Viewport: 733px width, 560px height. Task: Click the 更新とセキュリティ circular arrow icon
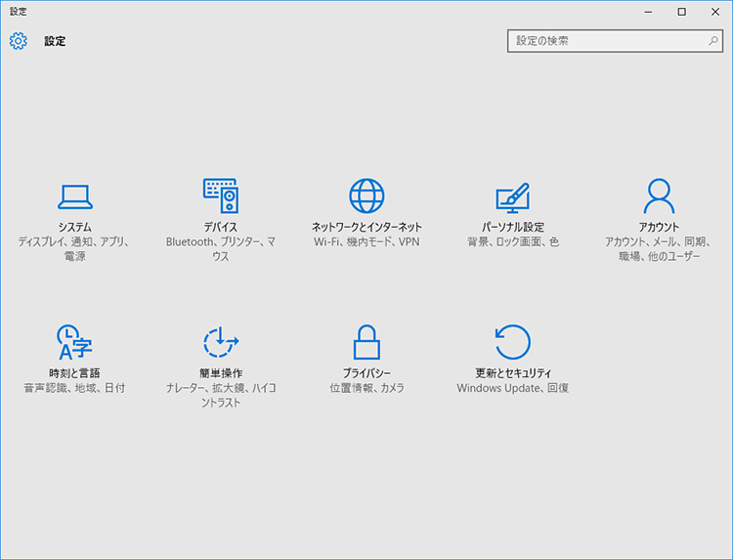coord(512,343)
